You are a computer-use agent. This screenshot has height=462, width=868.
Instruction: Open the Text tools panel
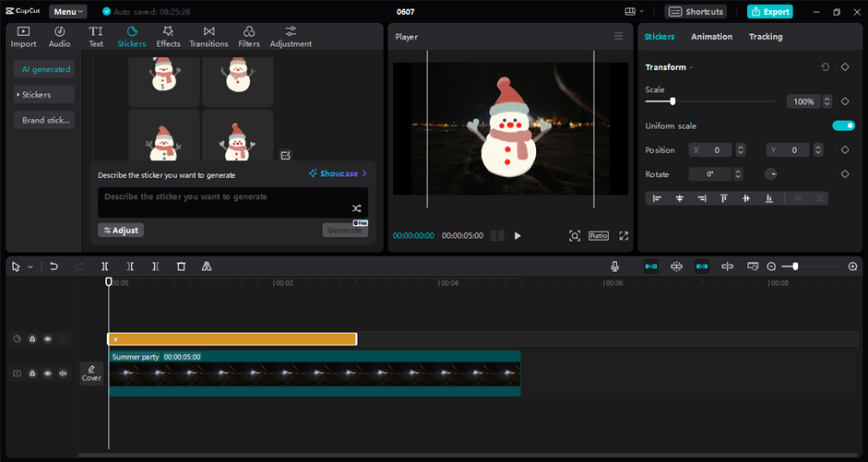click(96, 37)
